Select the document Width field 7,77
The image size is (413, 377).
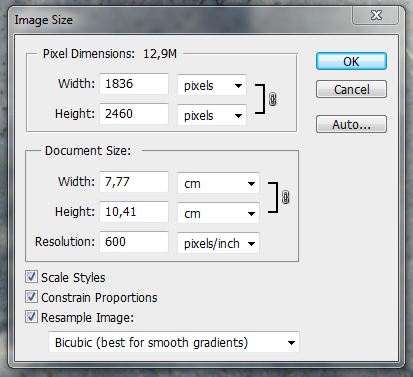pyautogui.click(x=134, y=182)
